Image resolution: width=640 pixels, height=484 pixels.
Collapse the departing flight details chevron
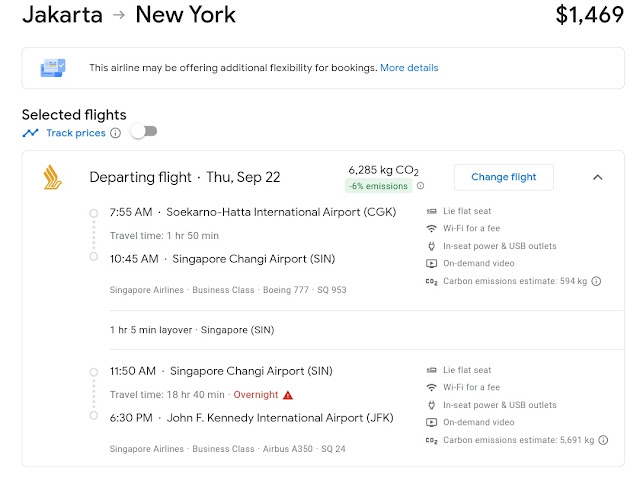click(597, 177)
